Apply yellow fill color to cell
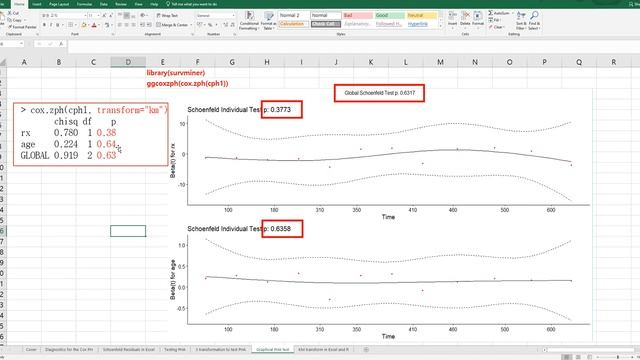 point(84,25)
